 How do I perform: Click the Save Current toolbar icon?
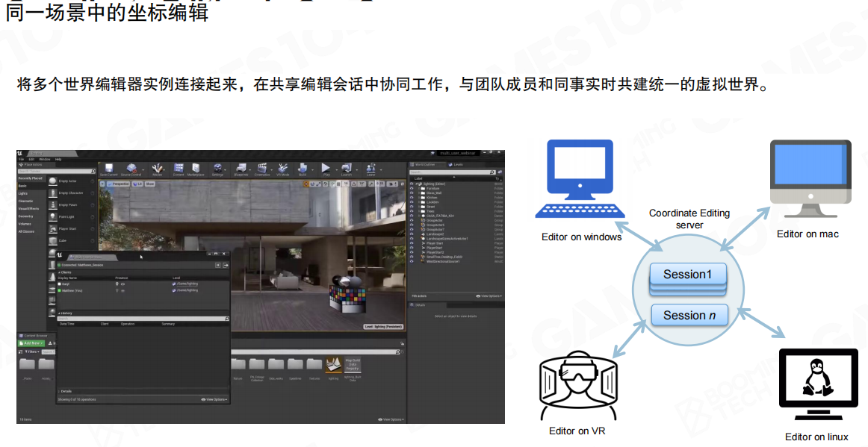tap(108, 169)
